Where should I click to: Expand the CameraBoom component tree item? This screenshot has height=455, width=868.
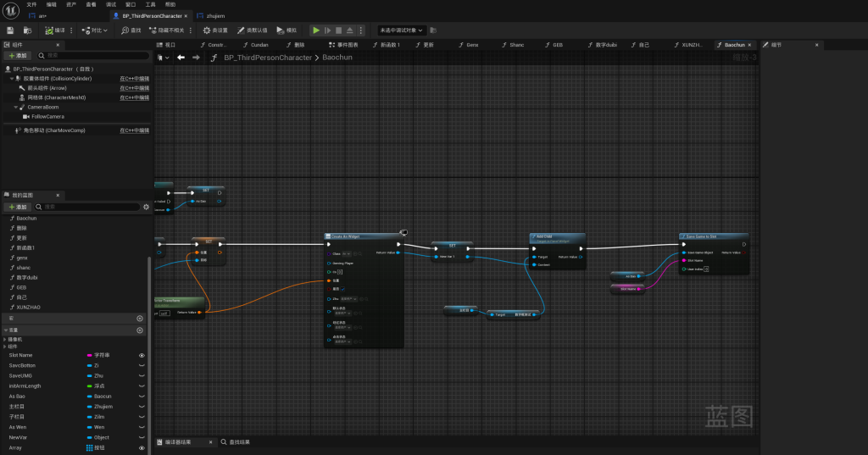coord(15,108)
